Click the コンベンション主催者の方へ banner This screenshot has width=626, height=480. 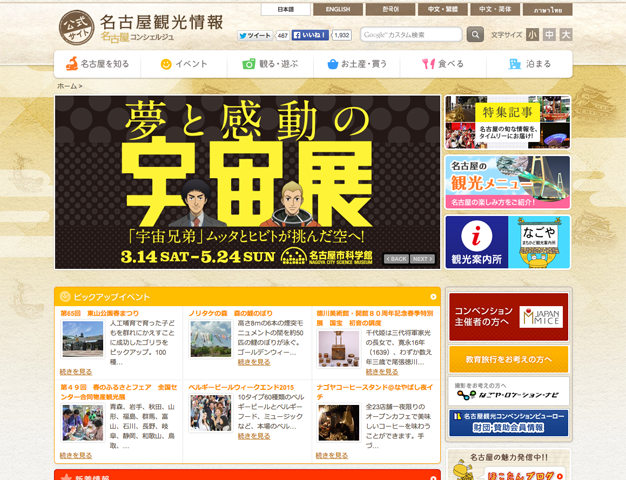click(x=509, y=317)
